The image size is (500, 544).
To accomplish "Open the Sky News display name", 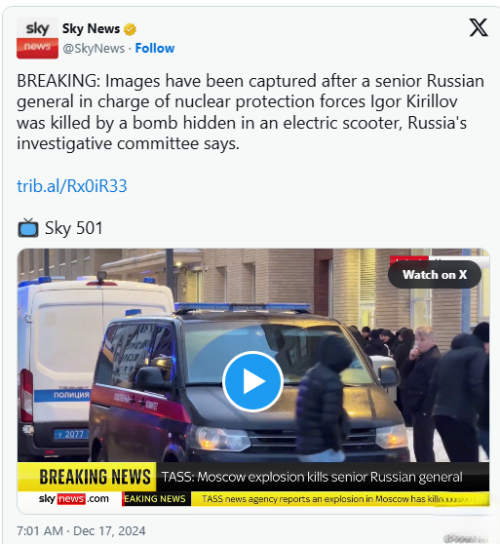I will (x=91, y=28).
